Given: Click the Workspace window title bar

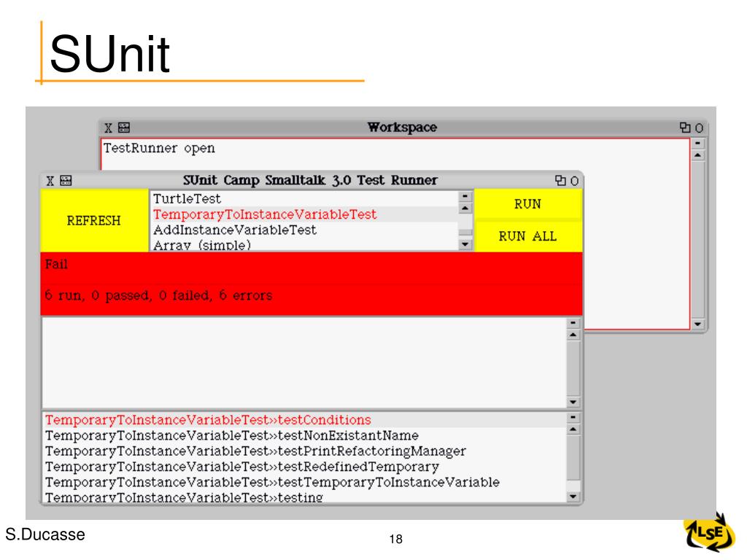Looking at the screenshot, I should tap(403, 128).
